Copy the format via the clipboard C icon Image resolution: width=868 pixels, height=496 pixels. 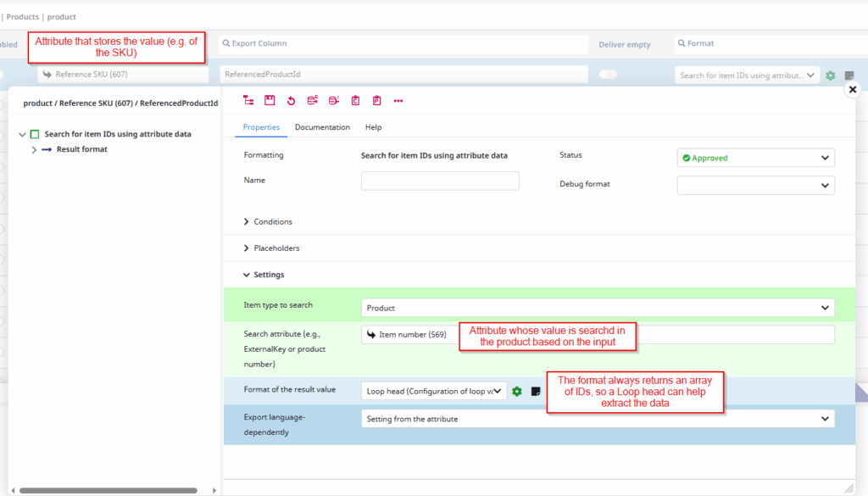355,100
